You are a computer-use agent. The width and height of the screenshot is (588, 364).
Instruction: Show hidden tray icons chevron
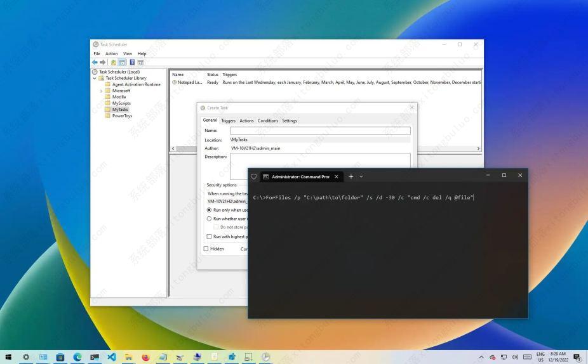pyautogui.click(x=481, y=357)
